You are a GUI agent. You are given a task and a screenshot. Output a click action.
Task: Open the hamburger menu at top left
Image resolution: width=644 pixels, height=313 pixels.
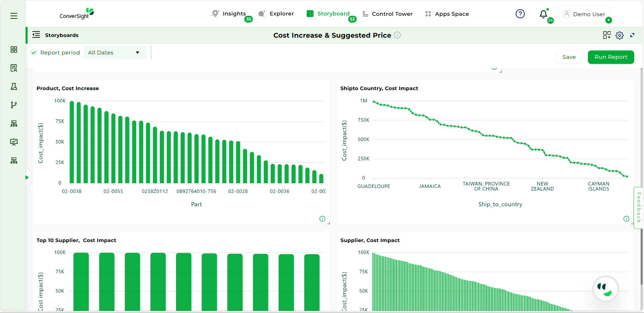(14, 16)
